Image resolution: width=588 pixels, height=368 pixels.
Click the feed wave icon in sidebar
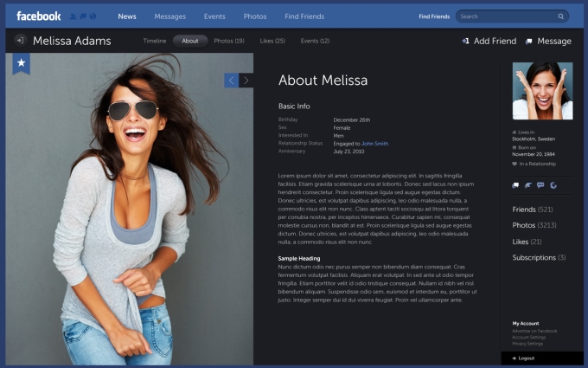click(528, 185)
